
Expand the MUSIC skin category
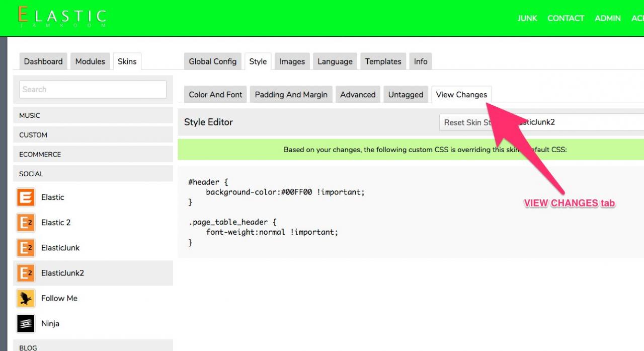point(93,115)
